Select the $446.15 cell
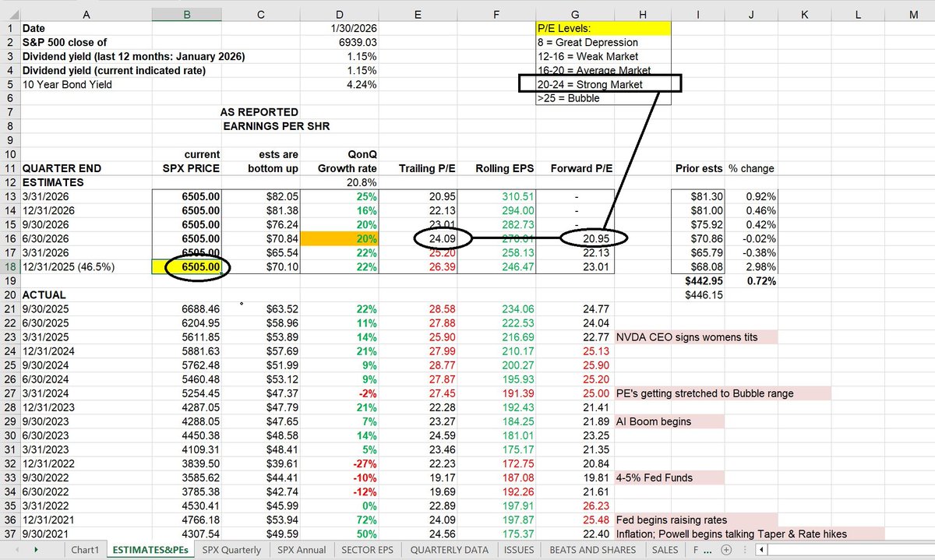The width and height of the screenshot is (935, 560). pos(698,295)
